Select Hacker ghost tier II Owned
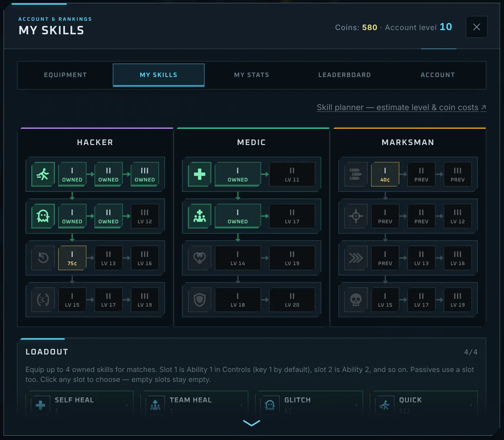Image resolution: width=504 pixels, height=440 pixels. [x=108, y=216]
